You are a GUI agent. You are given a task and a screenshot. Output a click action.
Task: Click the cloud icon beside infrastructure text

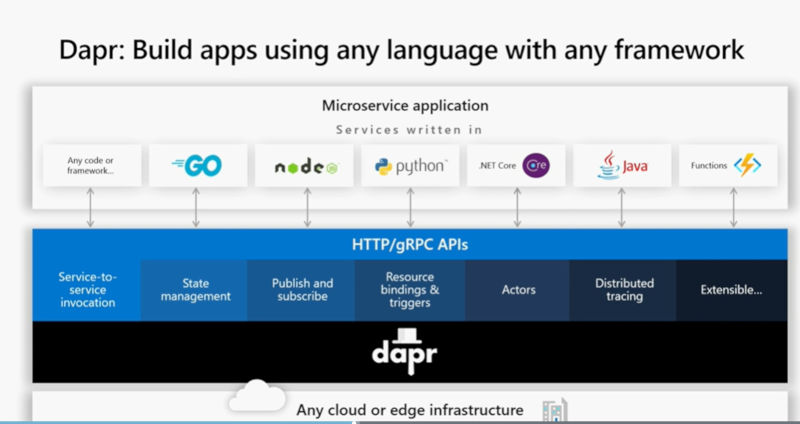point(257,396)
